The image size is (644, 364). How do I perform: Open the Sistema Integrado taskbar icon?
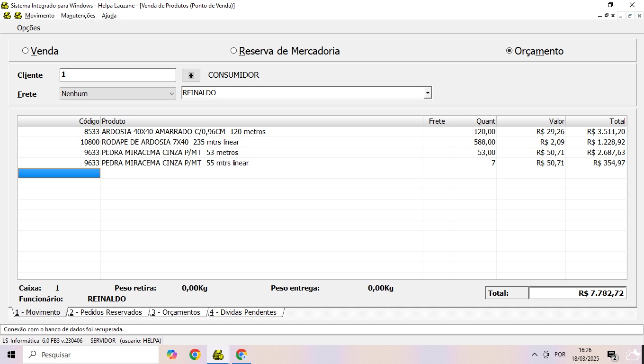[218, 355]
